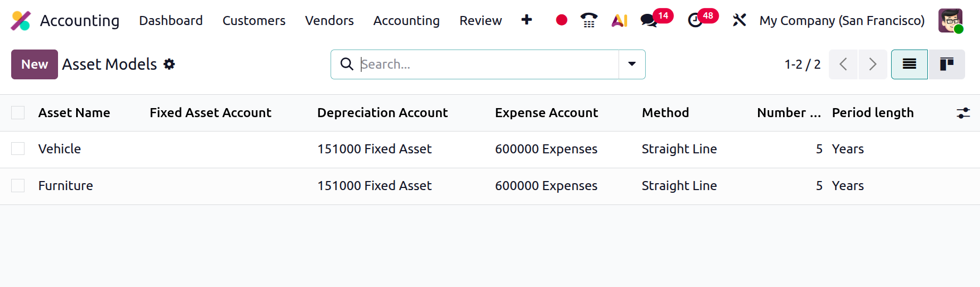Open the optional columns adjust menu

[963, 113]
